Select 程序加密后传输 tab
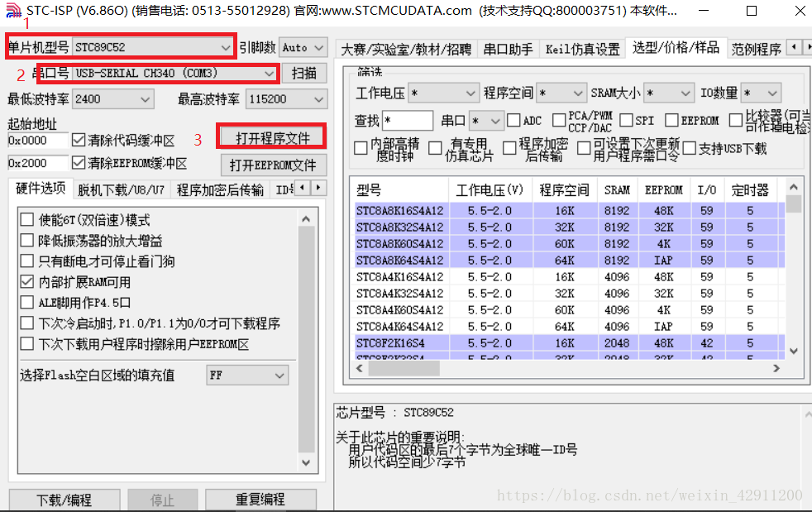 220,190
